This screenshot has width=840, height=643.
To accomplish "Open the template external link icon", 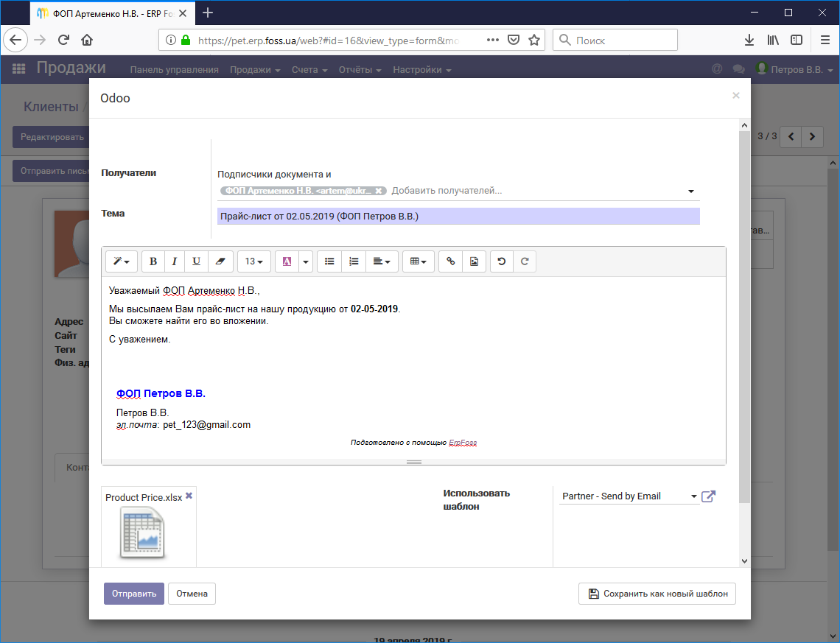I will [708, 496].
